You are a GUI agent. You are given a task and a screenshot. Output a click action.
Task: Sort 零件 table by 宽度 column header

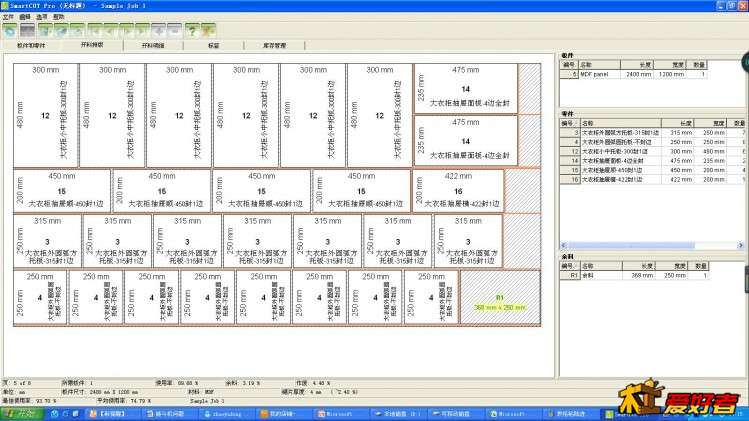[x=710, y=123]
